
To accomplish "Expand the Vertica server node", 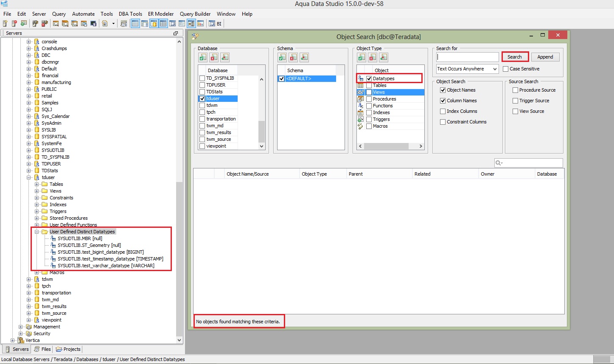I will click(13, 340).
